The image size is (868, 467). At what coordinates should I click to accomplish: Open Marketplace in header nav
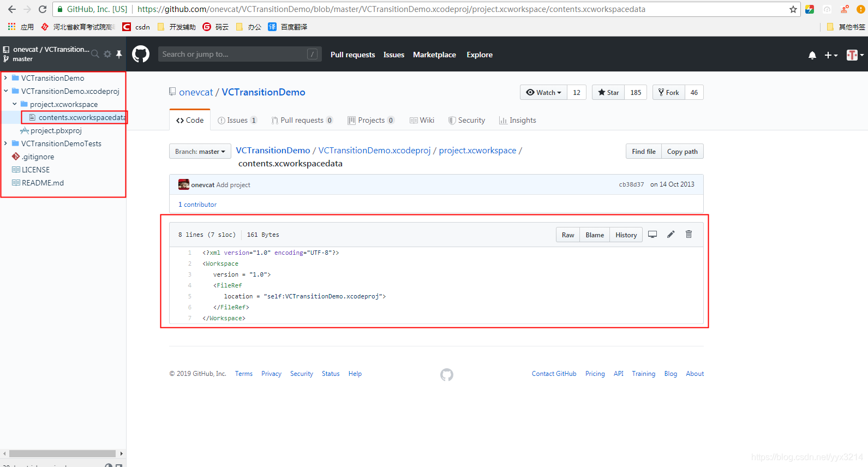[434, 55]
